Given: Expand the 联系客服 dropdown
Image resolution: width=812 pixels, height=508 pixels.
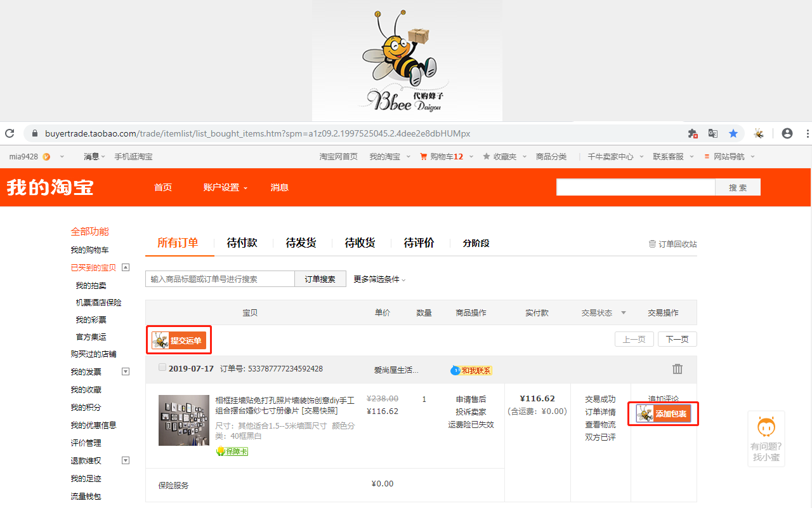Looking at the screenshot, I should point(692,156).
